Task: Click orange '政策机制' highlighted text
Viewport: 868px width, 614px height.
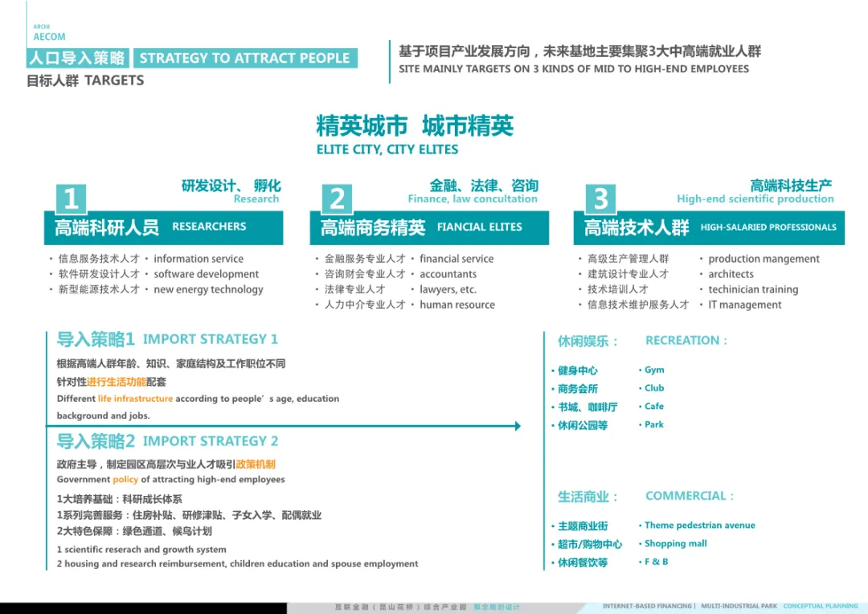Action: tap(256, 465)
